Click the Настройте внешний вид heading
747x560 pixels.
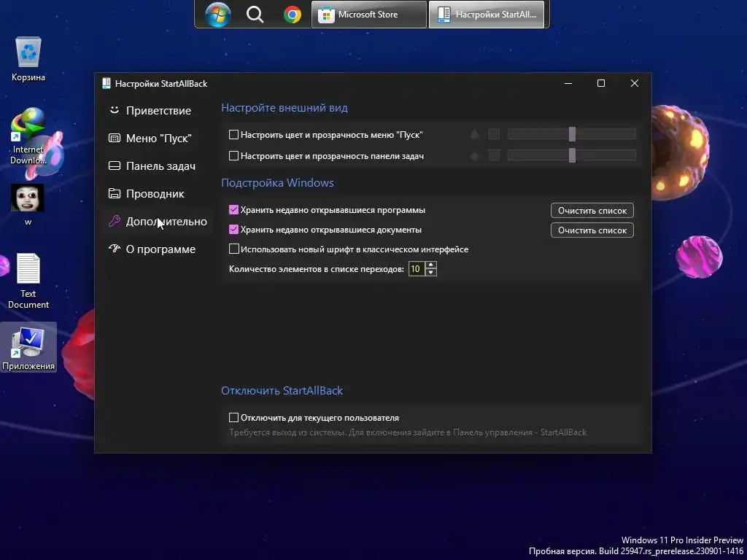285,108
